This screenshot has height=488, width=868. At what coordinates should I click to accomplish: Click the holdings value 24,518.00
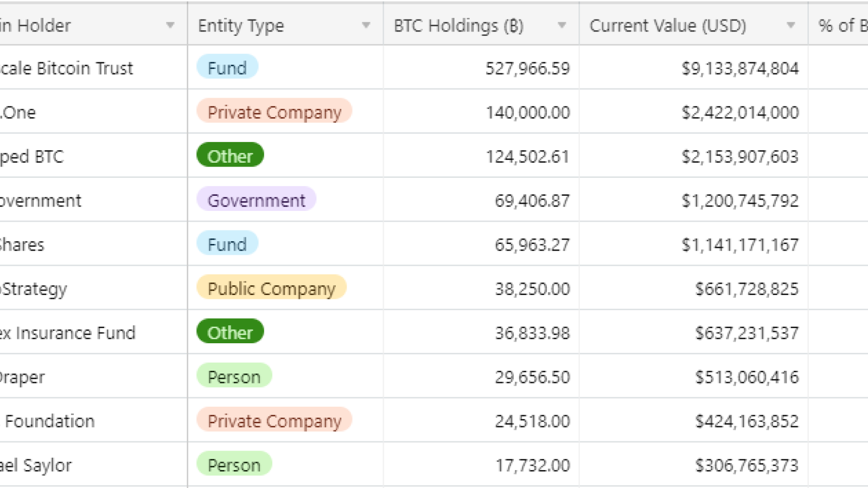tap(532, 421)
